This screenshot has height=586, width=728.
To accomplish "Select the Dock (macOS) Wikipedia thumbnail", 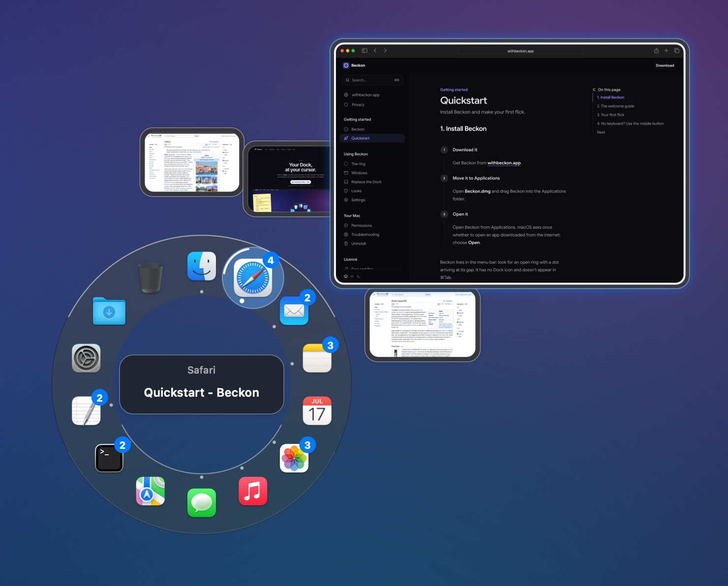I will point(423,325).
